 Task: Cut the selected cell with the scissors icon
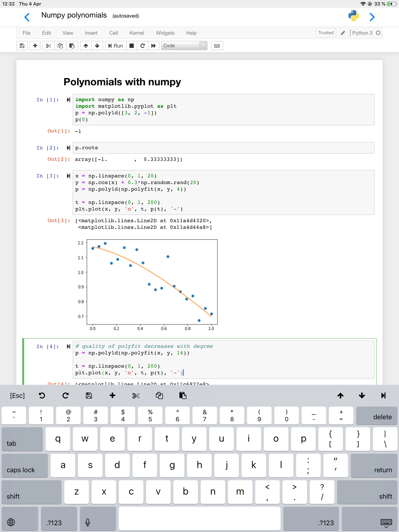pyautogui.click(x=48, y=46)
